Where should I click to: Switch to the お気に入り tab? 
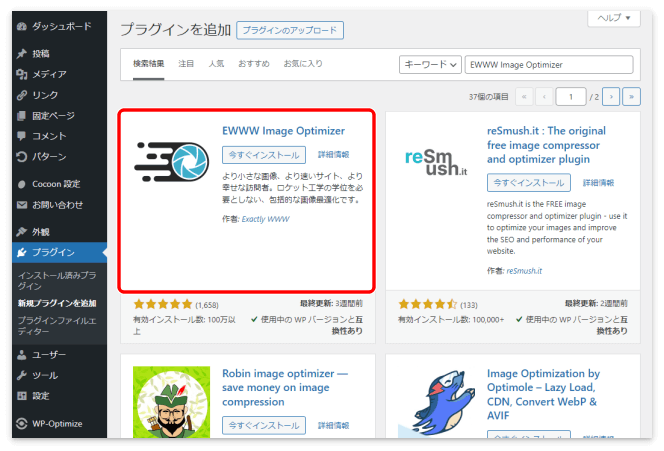[303, 64]
